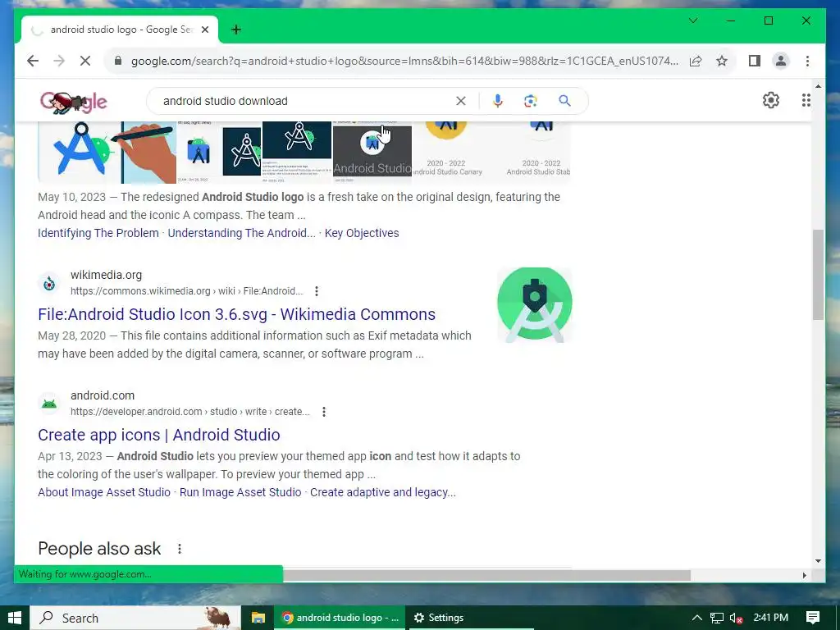Screen dimensions: 840x630
Task: Click the 2:41 PM taskbar clock
Action: click(770, 618)
